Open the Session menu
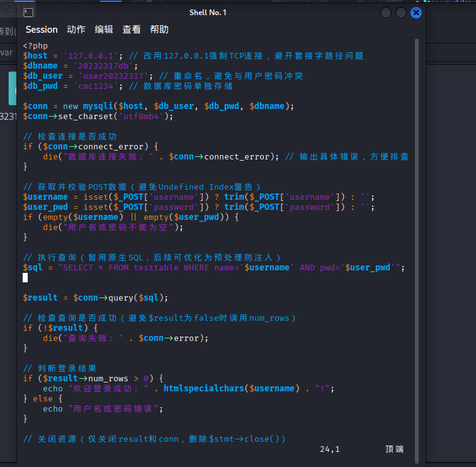 pos(42,30)
